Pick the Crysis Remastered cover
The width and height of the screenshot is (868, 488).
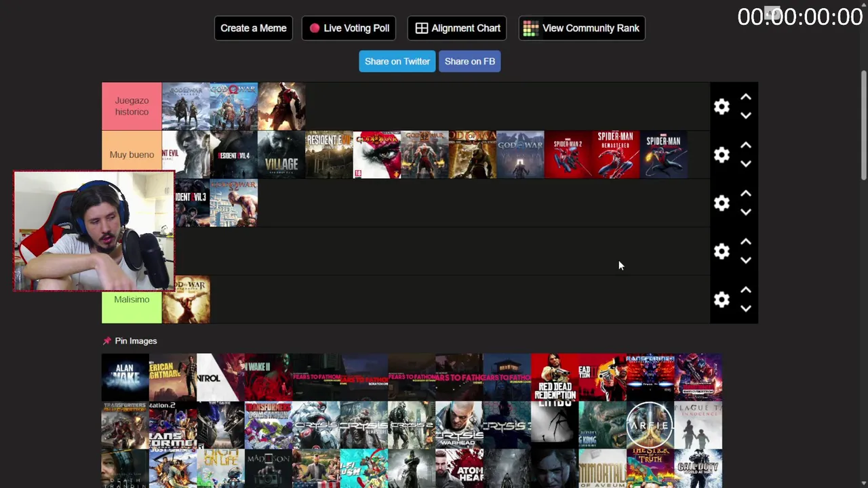point(364,426)
